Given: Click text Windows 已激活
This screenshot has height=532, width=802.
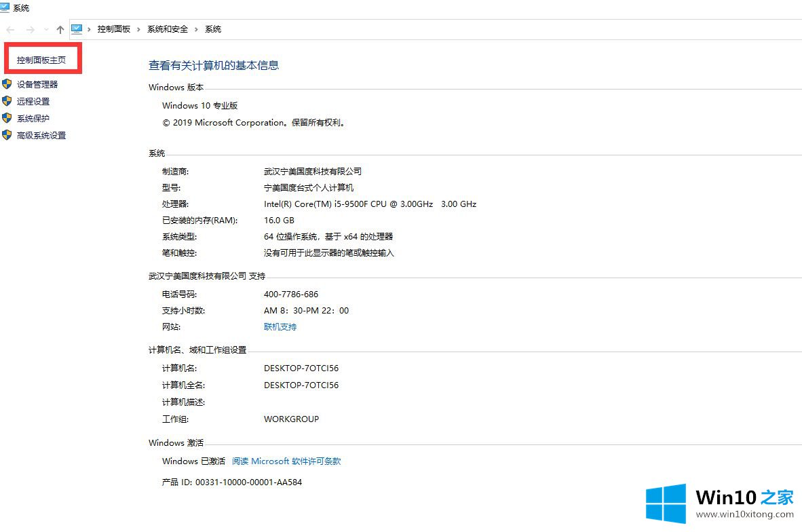Looking at the screenshot, I should (194, 461).
